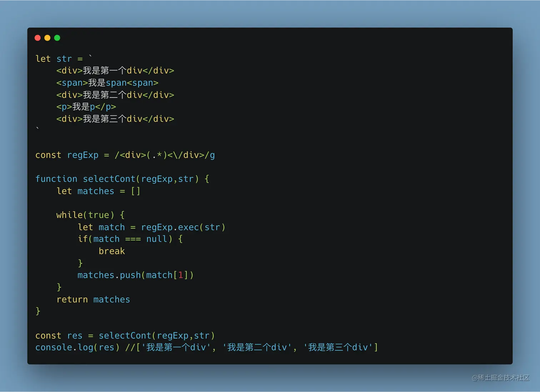Click the yellow minimize dot
The width and height of the screenshot is (540, 392).
pos(47,38)
